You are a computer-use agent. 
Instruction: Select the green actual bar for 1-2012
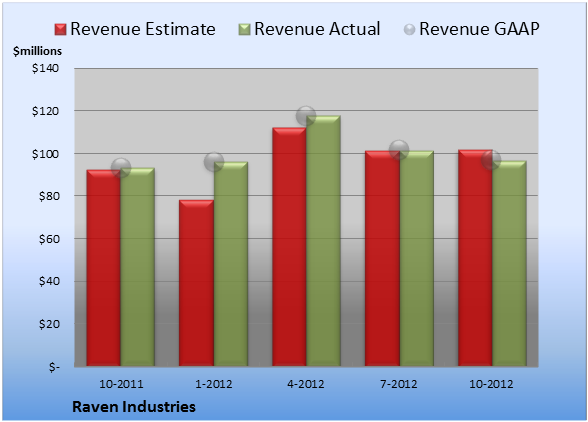[x=231, y=264]
